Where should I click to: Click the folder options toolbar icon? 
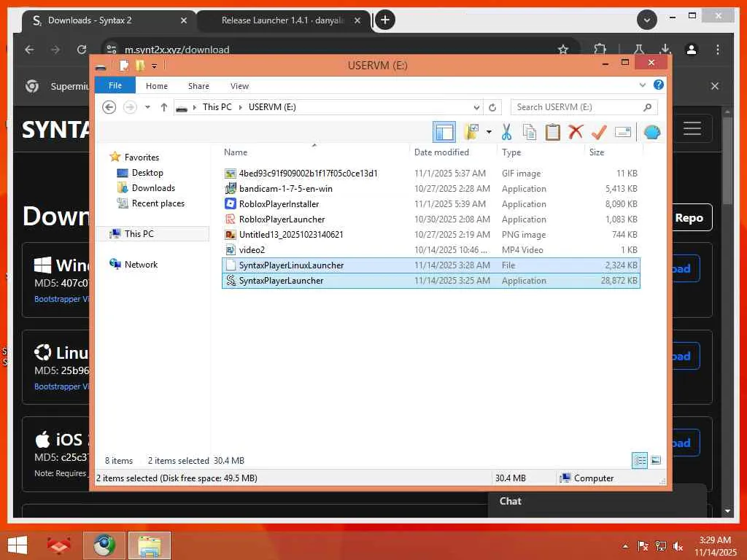(x=471, y=132)
